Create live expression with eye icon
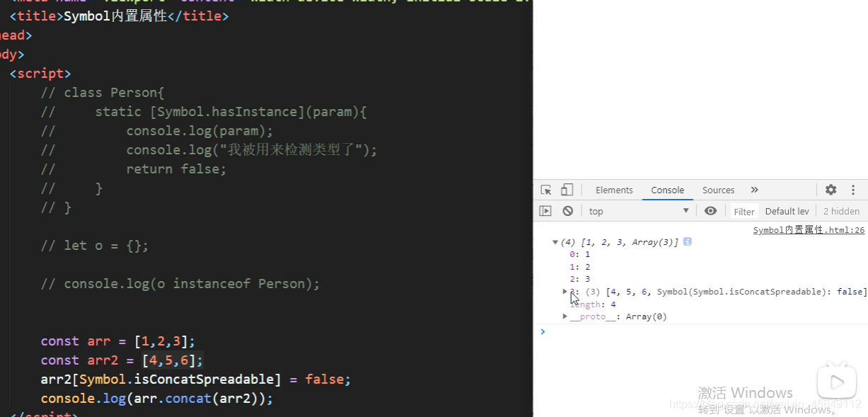Image resolution: width=868 pixels, height=417 pixels. click(x=711, y=211)
